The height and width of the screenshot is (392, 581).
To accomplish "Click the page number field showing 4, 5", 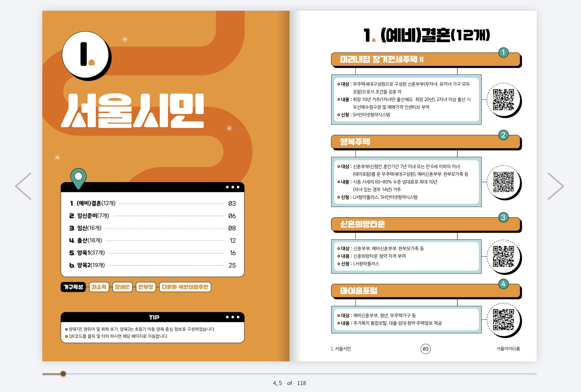I will coord(277,383).
